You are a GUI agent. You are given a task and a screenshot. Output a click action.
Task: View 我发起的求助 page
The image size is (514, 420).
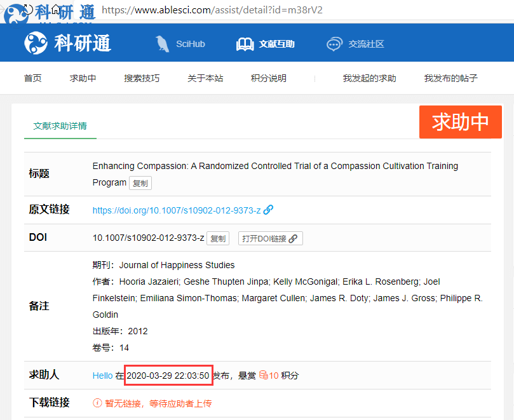click(x=369, y=78)
